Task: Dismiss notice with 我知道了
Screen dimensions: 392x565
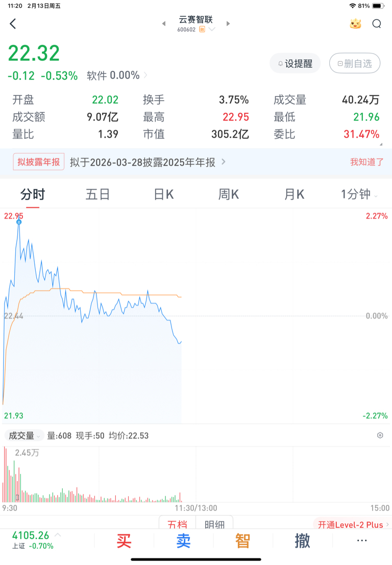Action: 367,162
